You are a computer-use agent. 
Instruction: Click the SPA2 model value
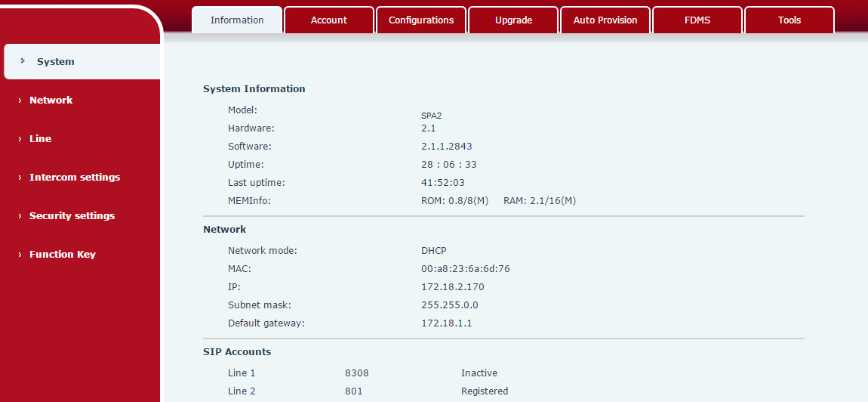point(431,116)
